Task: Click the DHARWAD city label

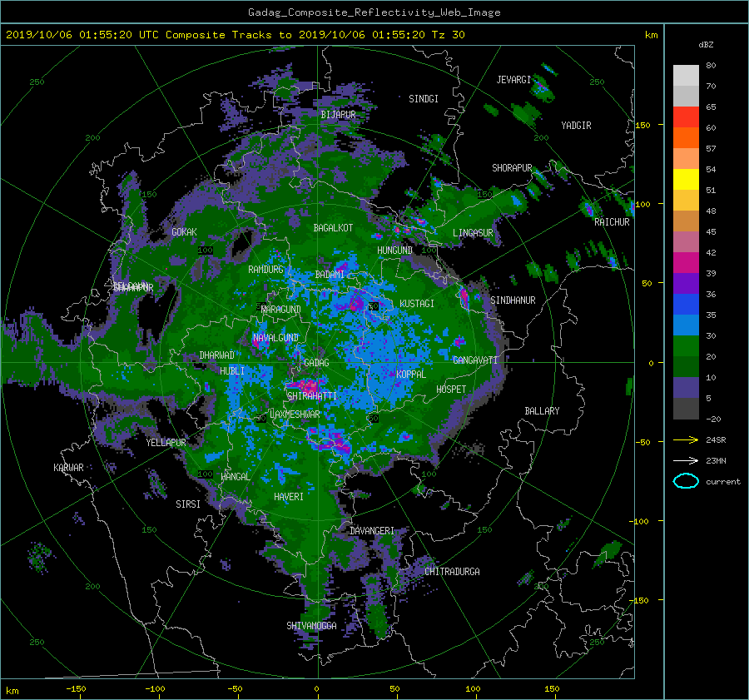Action: point(217,355)
